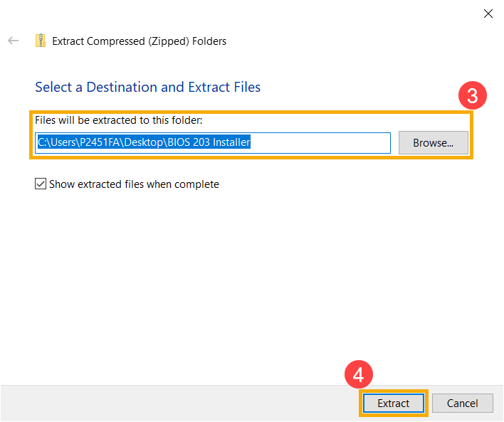Screen dimensions: 504x422
Task: Click the checkmark inside the checkbox square
Action: pos(41,184)
